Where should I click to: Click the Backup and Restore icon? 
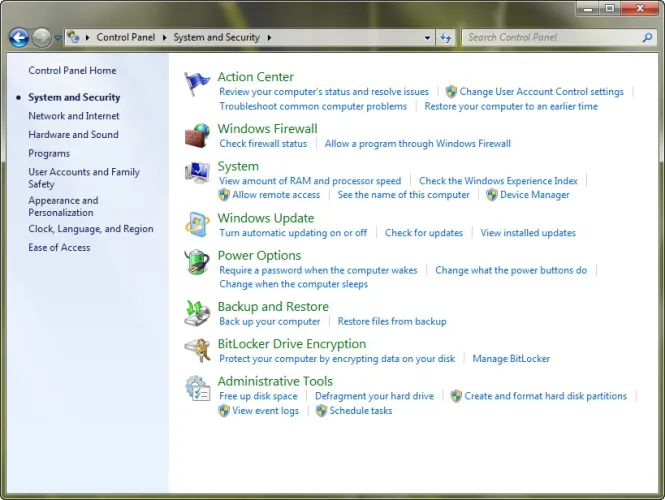[197, 313]
